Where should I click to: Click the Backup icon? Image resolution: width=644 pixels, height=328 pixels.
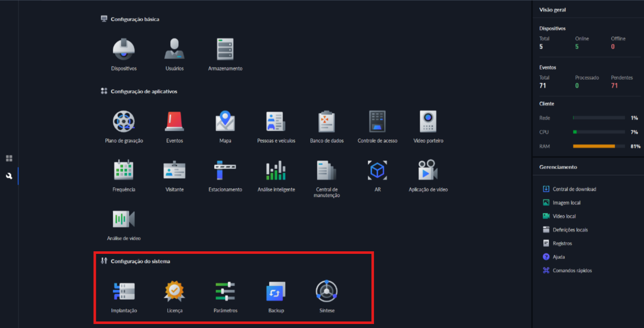pyautogui.click(x=276, y=291)
